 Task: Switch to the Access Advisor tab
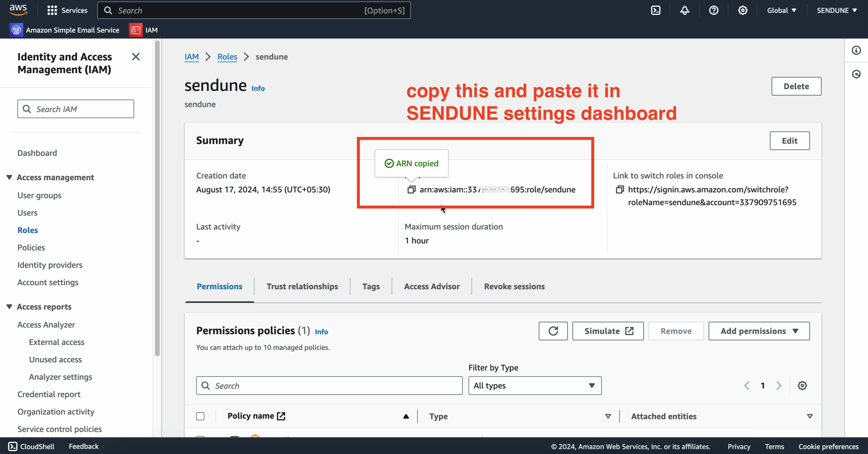click(432, 287)
